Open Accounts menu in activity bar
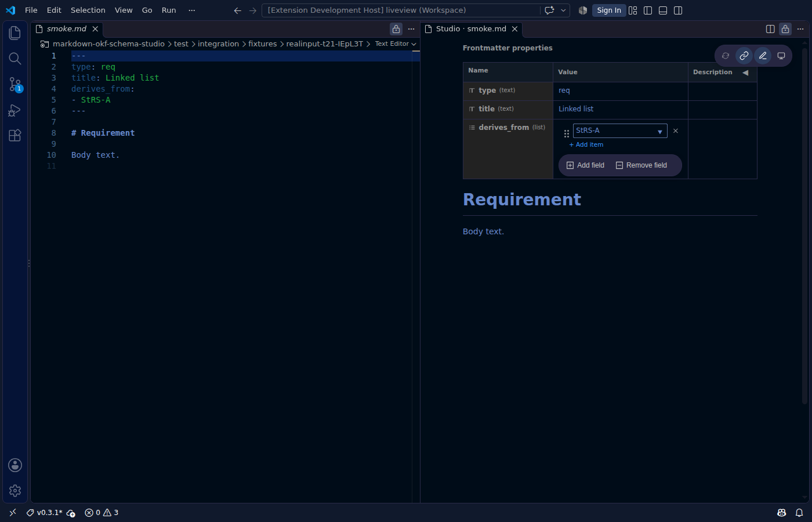The height and width of the screenshot is (522, 812). (x=15, y=465)
